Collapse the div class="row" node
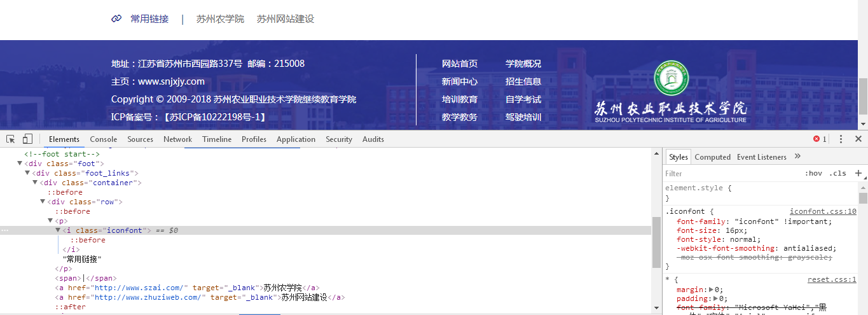868x315 pixels. 43,202
